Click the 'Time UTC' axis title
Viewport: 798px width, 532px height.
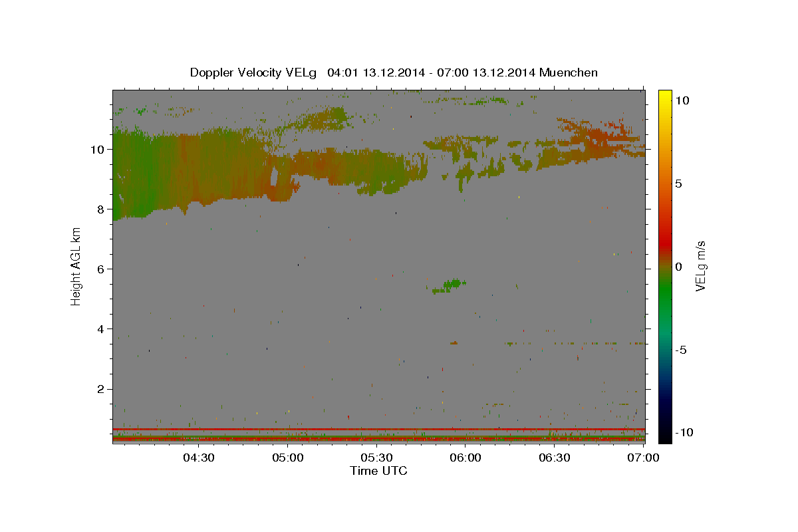[x=378, y=471]
